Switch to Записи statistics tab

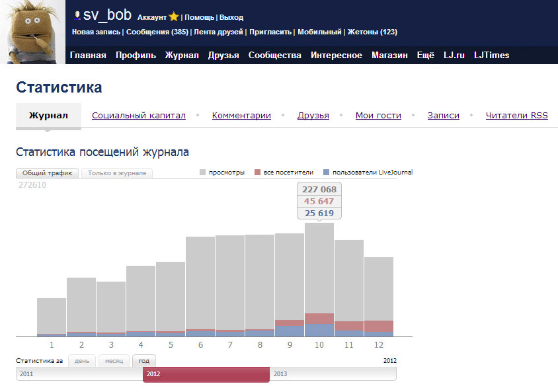pos(444,116)
